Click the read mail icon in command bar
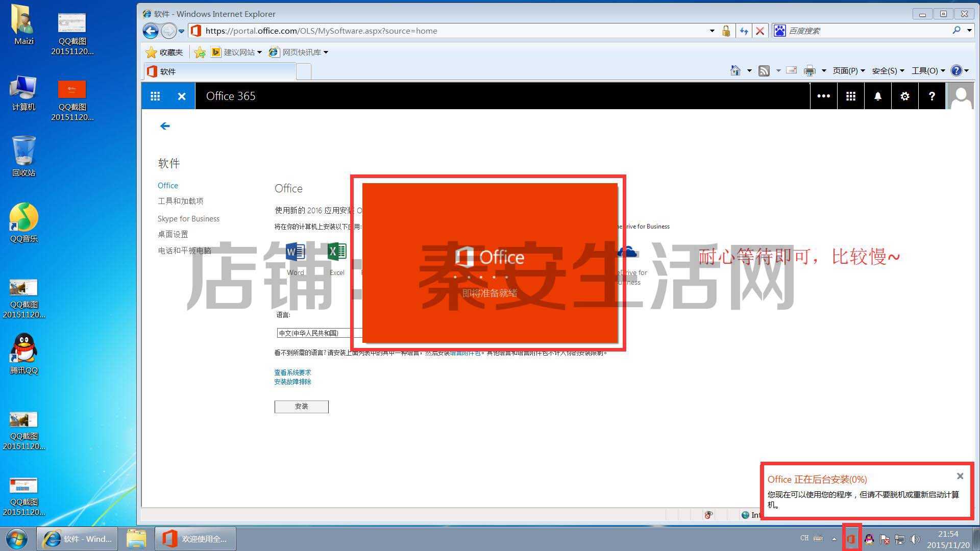The image size is (980, 551). pyautogui.click(x=792, y=70)
